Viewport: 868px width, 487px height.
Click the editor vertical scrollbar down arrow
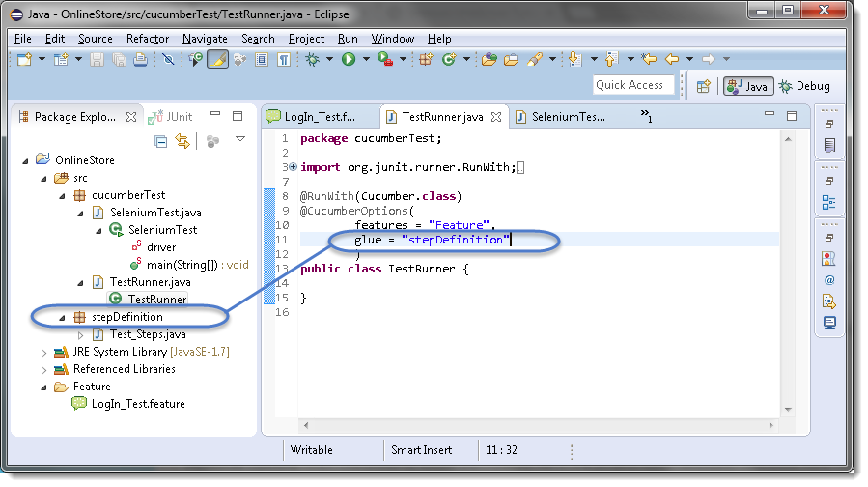(788, 410)
